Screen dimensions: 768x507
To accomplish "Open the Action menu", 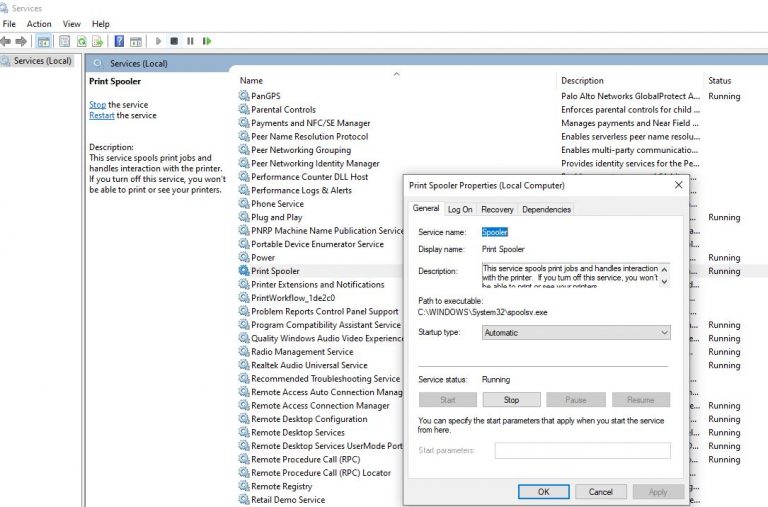I will click(x=39, y=24).
